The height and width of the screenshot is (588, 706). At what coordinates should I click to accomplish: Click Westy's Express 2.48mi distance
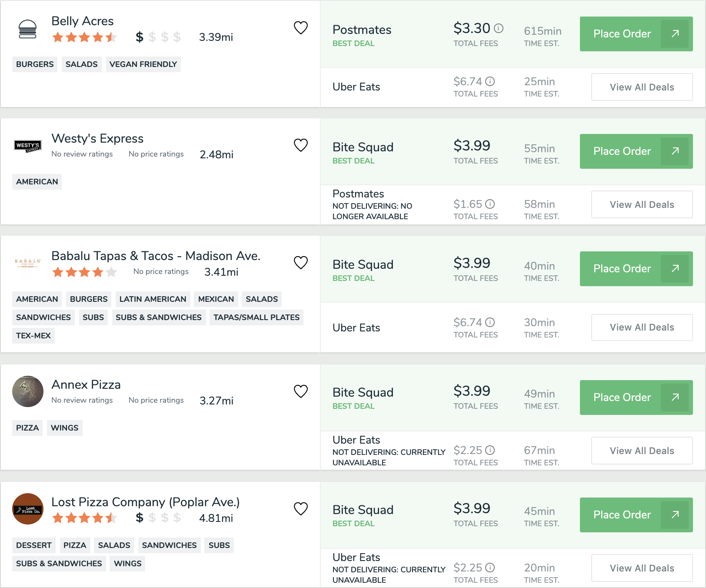[x=216, y=154]
